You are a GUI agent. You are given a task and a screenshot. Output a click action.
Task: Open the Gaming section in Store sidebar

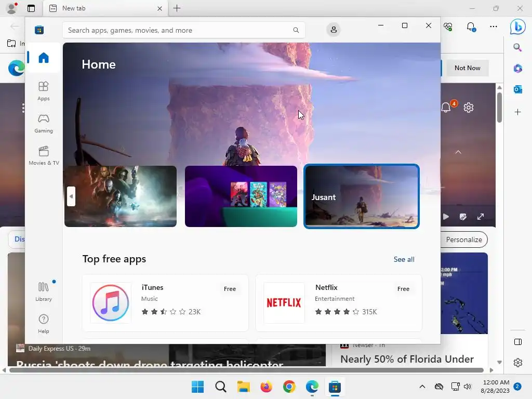[x=44, y=124]
